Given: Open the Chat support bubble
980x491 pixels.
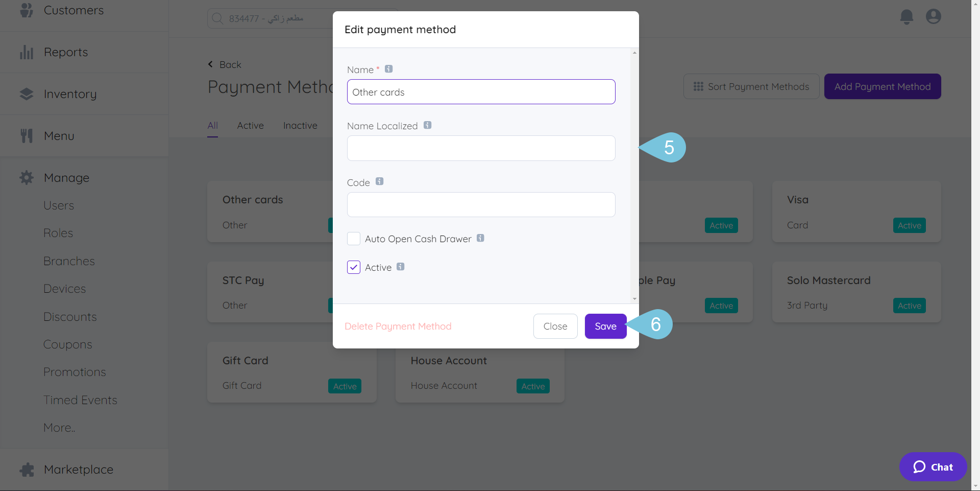Looking at the screenshot, I should click(x=933, y=466).
